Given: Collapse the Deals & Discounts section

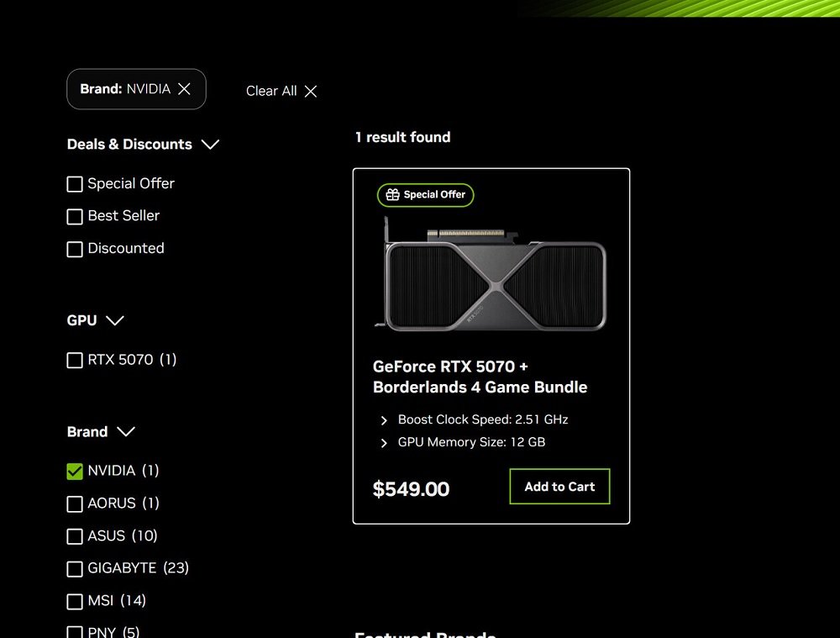Looking at the screenshot, I should coord(211,145).
